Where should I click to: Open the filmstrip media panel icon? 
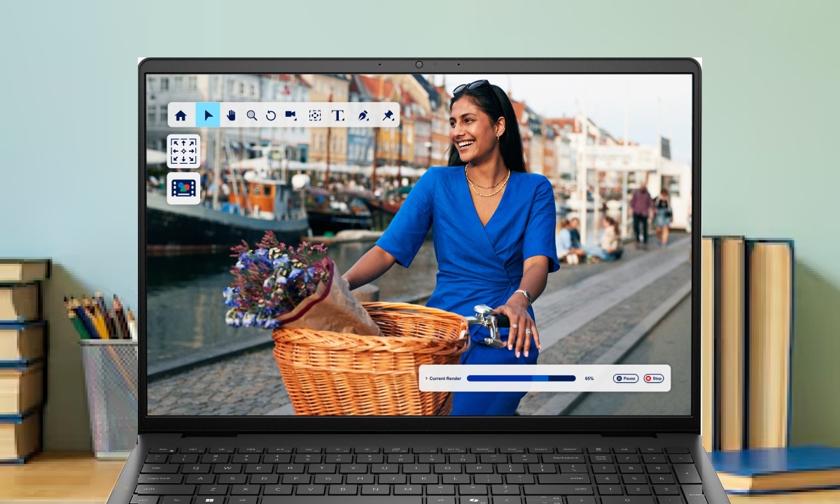coord(183,186)
